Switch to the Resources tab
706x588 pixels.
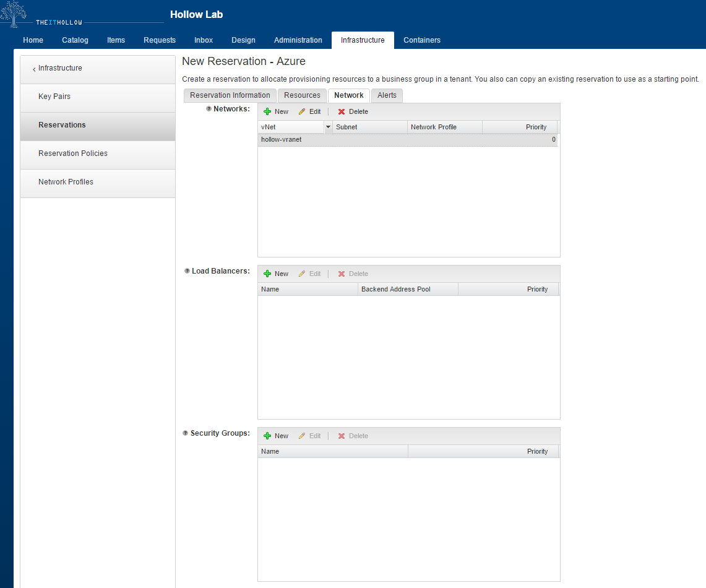(x=302, y=95)
